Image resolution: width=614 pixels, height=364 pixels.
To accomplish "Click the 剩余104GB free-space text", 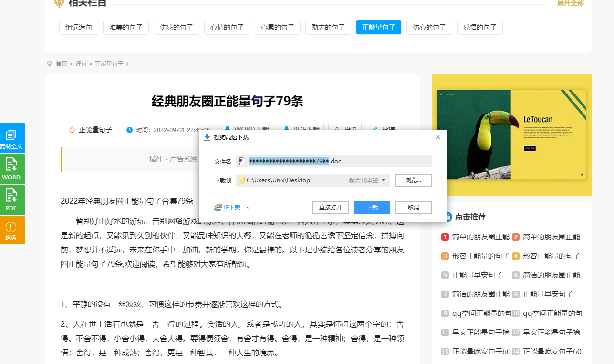I will coord(364,180).
